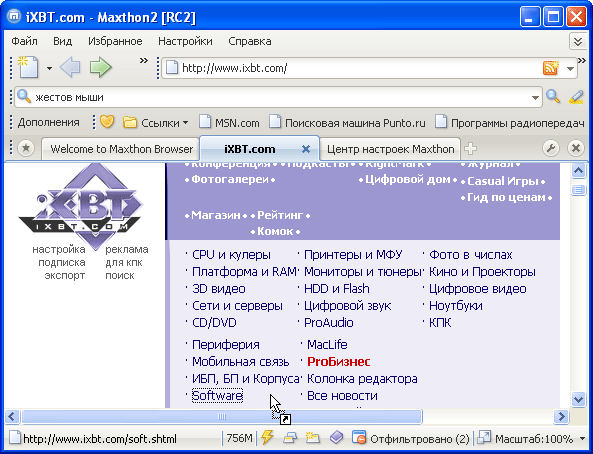Screen dimensions: 593x454
Task: Open the new tab dropdown arrow
Action: pyautogui.click(x=49, y=68)
